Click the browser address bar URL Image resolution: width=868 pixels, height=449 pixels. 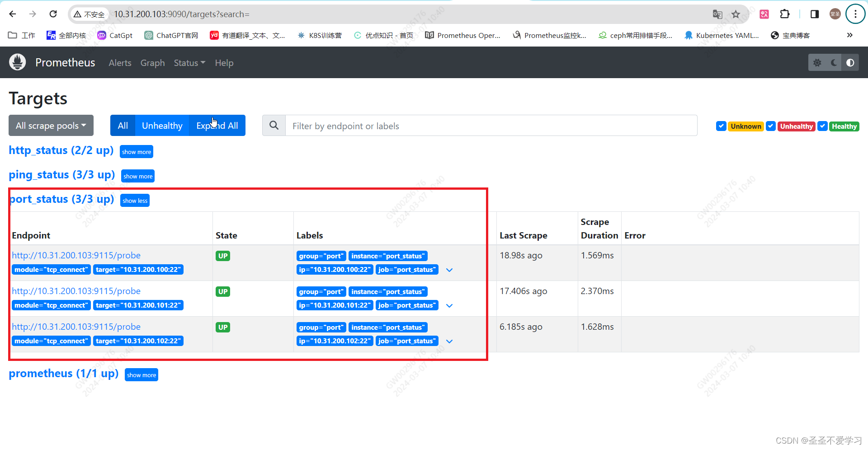click(181, 14)
